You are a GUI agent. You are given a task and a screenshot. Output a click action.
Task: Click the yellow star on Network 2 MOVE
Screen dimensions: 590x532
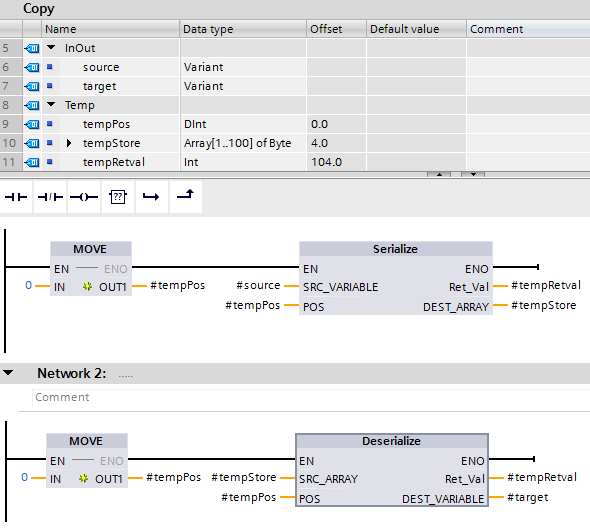pos(83,479)
